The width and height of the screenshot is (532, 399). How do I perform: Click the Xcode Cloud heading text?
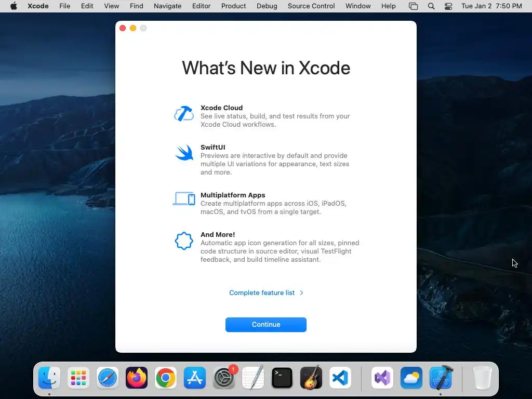click(x=221, y=108)
